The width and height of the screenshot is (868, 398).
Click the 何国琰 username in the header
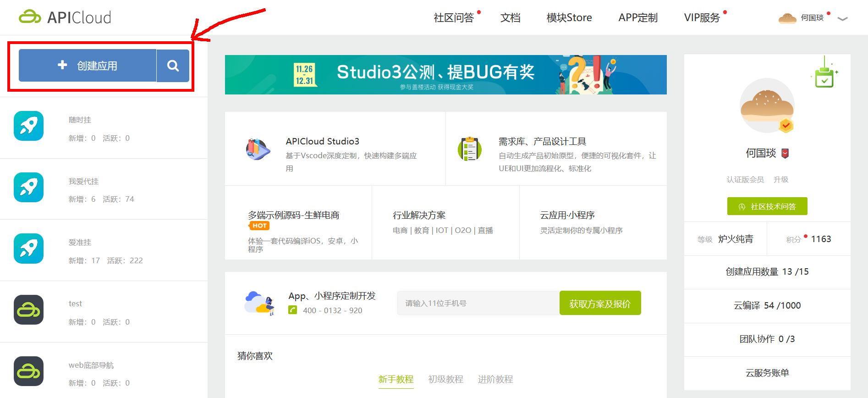[812, 17]
